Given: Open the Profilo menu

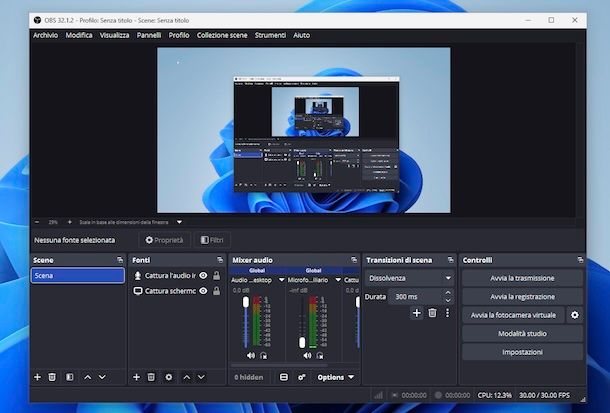Looking at the screenshot, I should [179, 35].
